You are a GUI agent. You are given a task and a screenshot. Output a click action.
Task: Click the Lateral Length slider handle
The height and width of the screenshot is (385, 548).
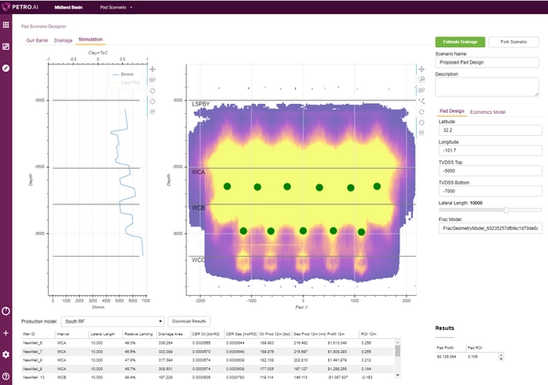[506, 210]
